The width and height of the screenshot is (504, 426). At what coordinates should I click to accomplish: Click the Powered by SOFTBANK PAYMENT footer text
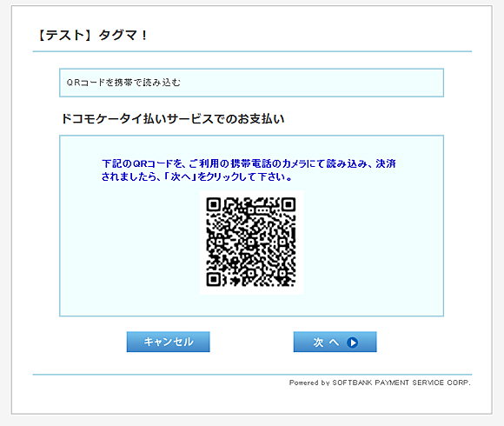point(380,383)
